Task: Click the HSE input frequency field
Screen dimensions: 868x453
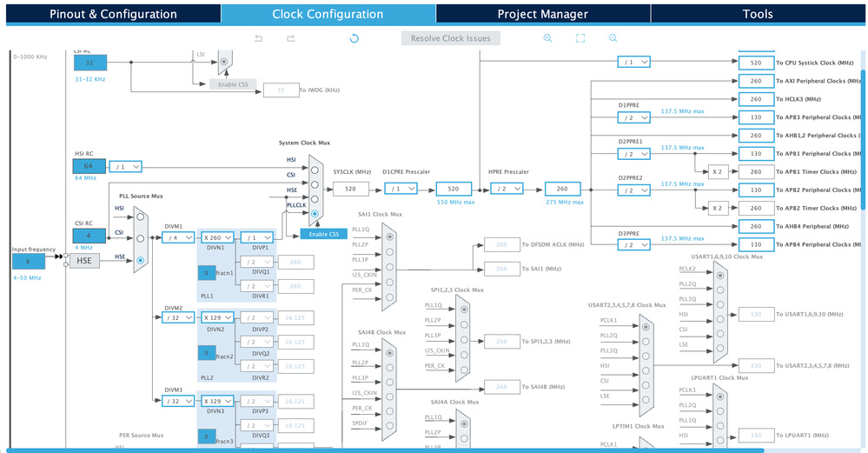Action: [x=28, y=262]
